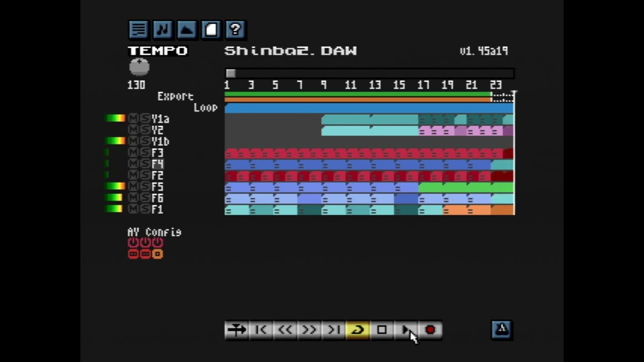
Task: Jump to song end
Action: (333, 330)
